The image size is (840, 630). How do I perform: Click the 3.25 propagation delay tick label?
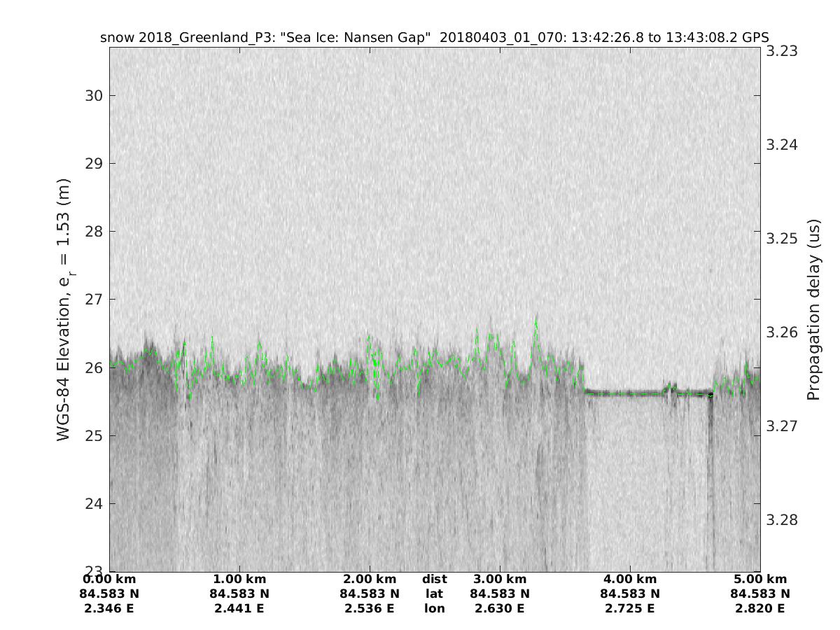pos(782,239)
